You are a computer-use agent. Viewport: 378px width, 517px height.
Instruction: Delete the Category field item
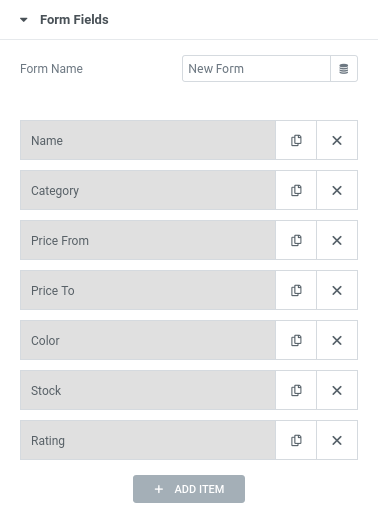pyautogui.click(x=337, y=190)
